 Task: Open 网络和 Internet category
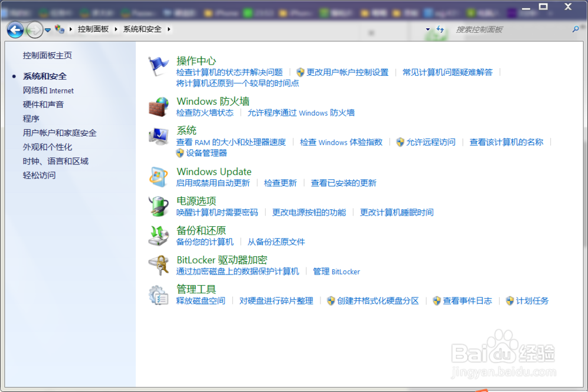click(x=48, y=91)
